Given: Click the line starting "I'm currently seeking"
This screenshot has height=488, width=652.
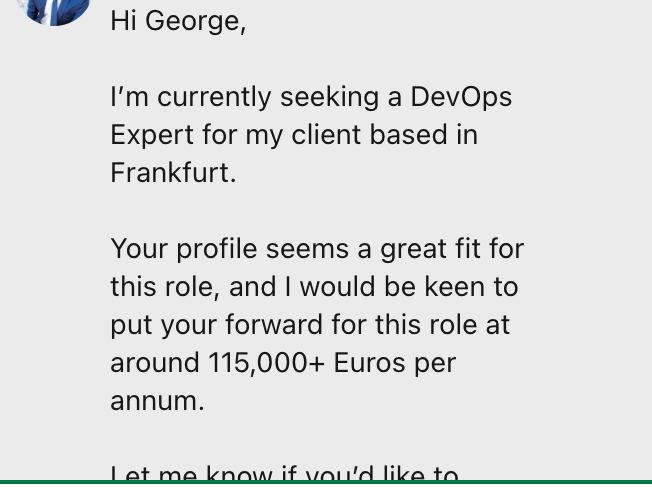Looking at the screenshot, I should 310,97.
